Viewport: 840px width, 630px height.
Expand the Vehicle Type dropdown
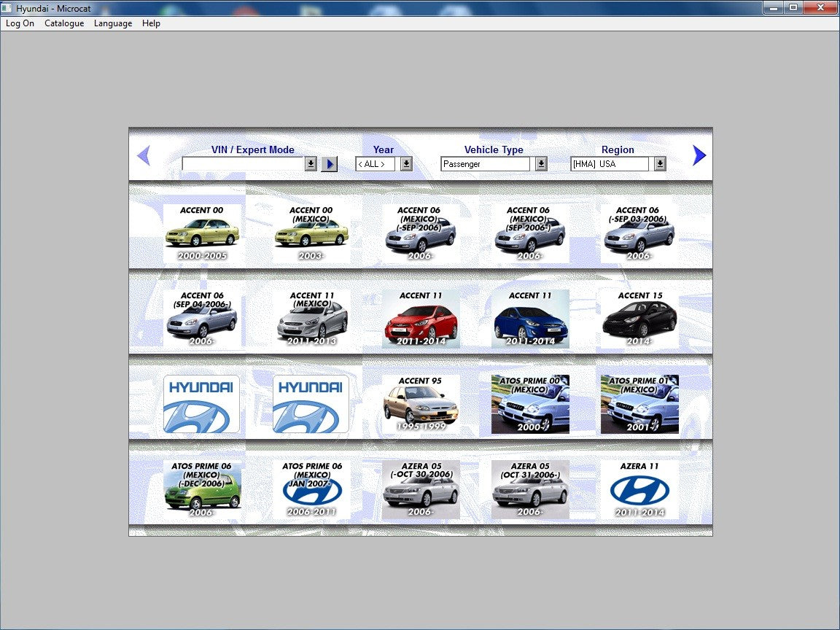pos(541,164)
